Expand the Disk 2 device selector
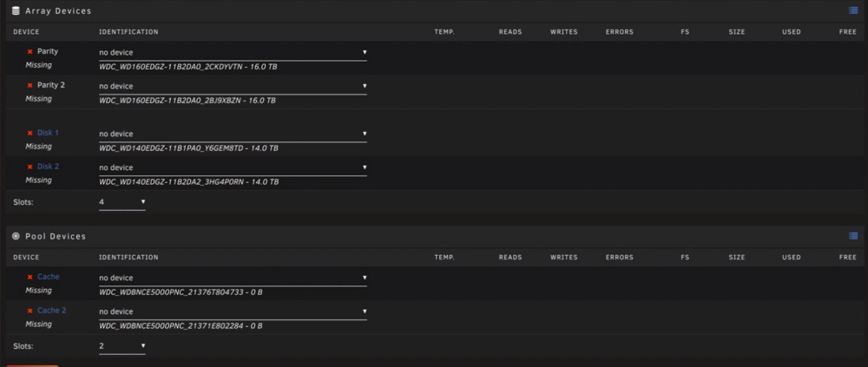Image resolution: width=868 pixels, height=367 pixels. [x=233, y=167]
